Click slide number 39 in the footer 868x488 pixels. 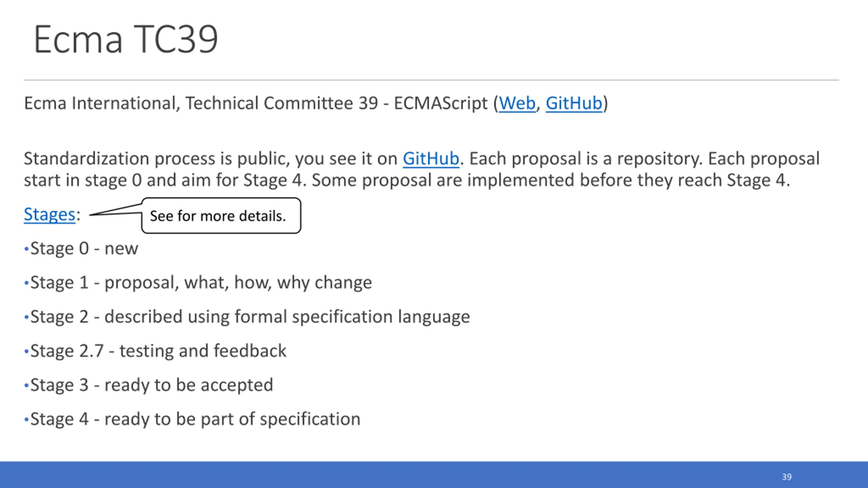[x=787, y=477]
